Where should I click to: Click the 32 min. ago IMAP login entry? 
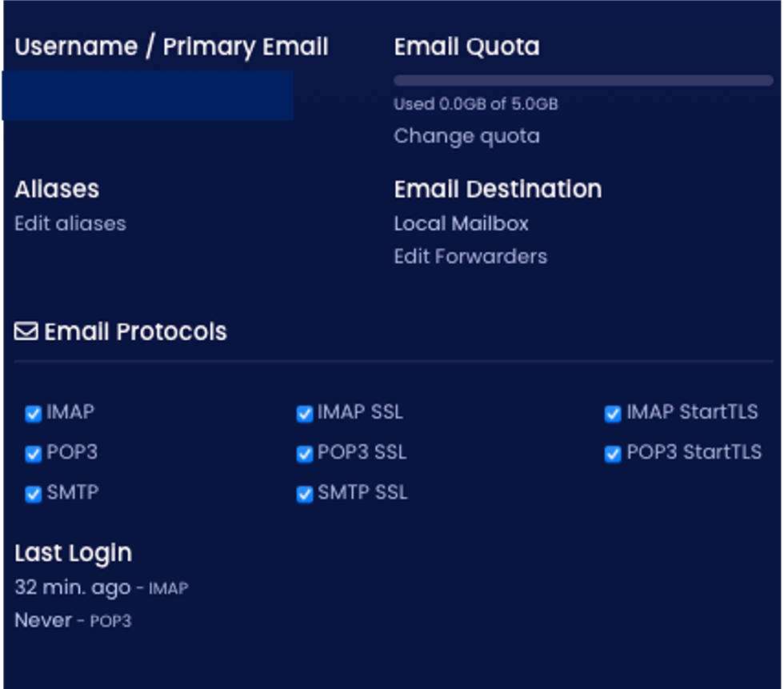click(102, 587)
